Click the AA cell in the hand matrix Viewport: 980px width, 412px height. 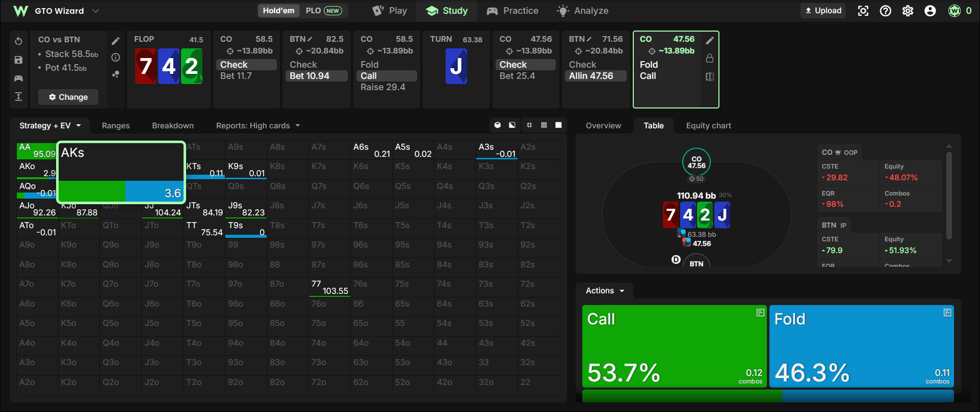[37, 151]
